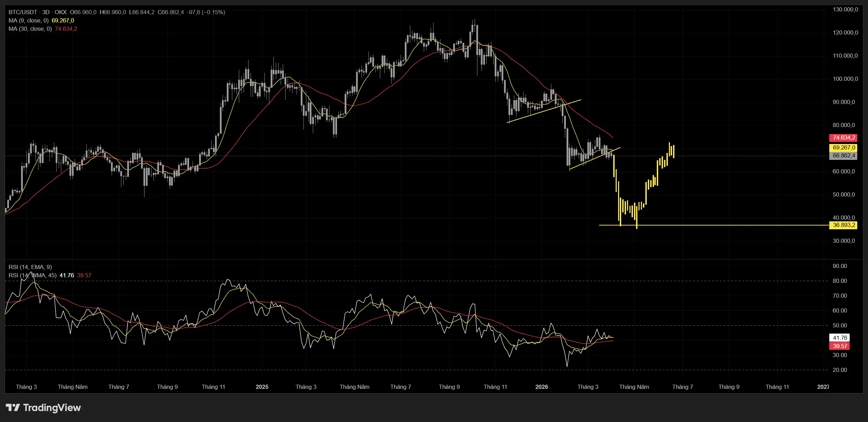Select the RSI (14, EMA, 9) legend
The width and height of the screenshot is (868, 422).
click(30, 267)
